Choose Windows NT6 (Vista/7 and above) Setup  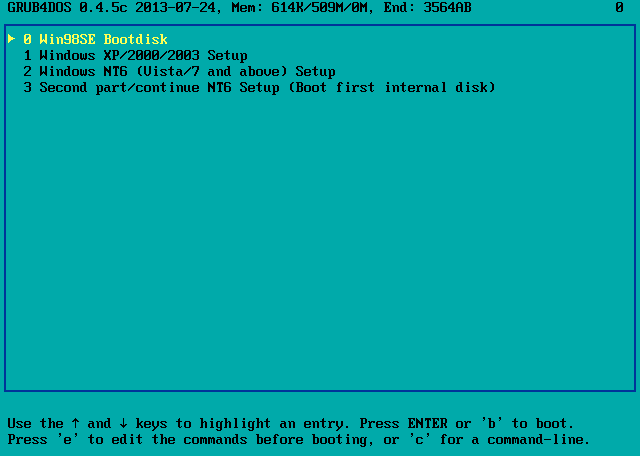pos(179,71)
